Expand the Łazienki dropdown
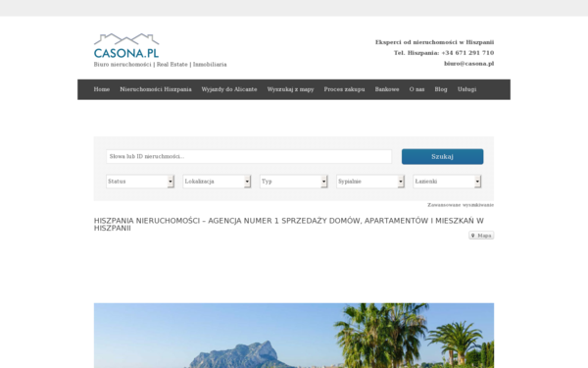Viewport: 588px width, 368px height. [x=447, y=182]
